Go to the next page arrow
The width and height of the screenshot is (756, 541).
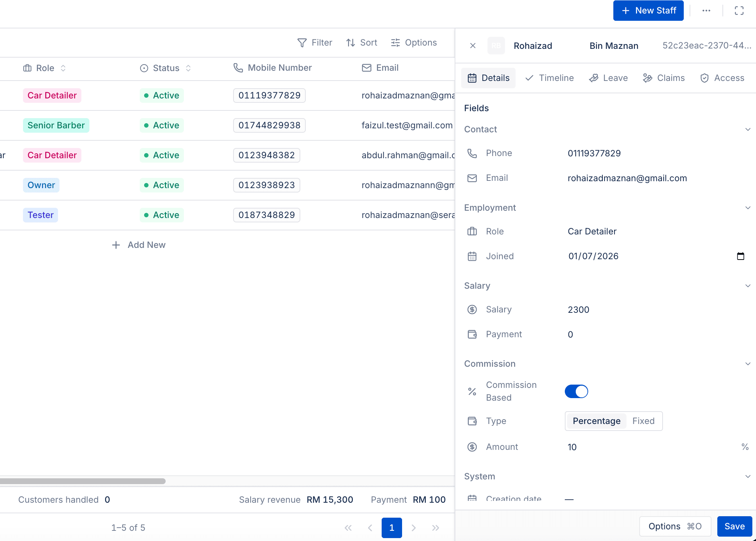pos(414,528)
